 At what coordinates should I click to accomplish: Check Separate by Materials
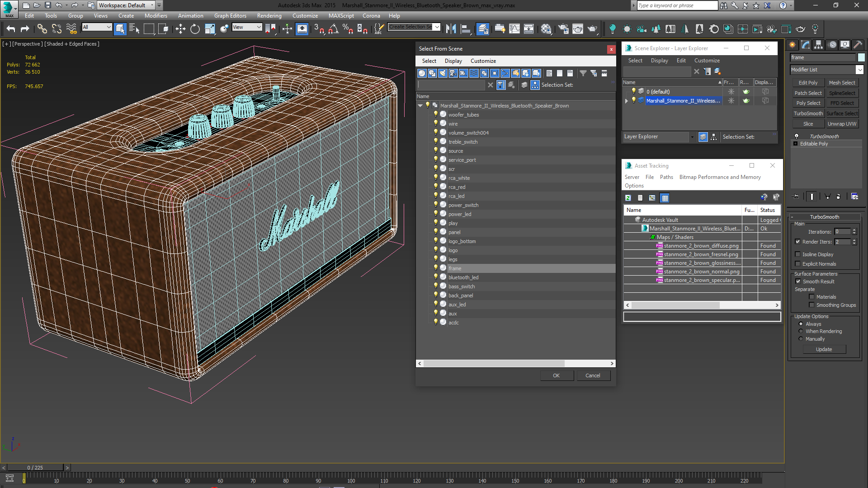(x=812, y=297)
